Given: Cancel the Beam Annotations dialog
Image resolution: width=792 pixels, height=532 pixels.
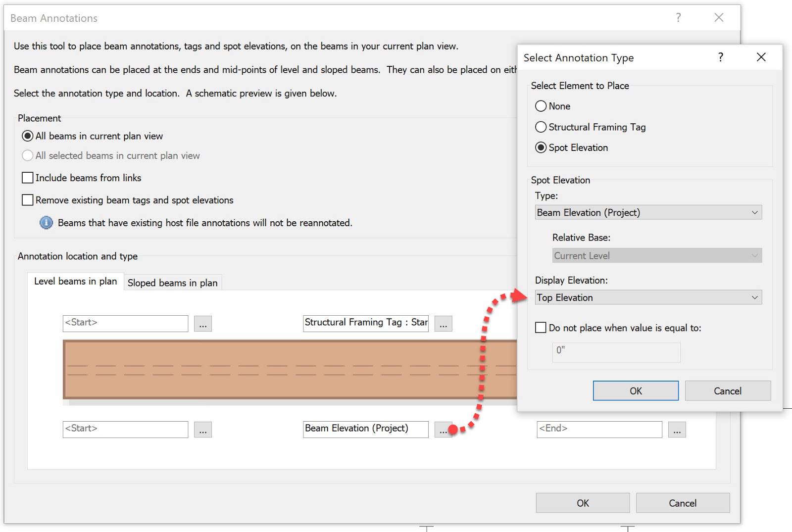Looking at the screenshot, I should click(683, 503).
